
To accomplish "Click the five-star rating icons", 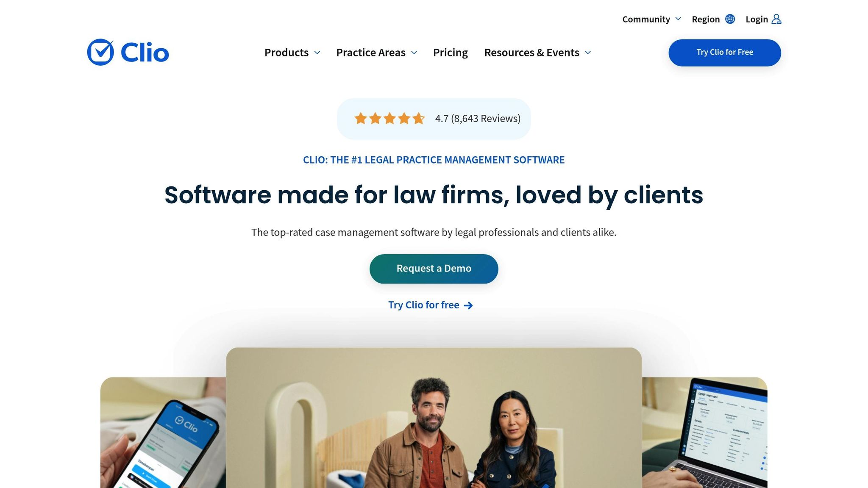I will click(x=389, y=119).
